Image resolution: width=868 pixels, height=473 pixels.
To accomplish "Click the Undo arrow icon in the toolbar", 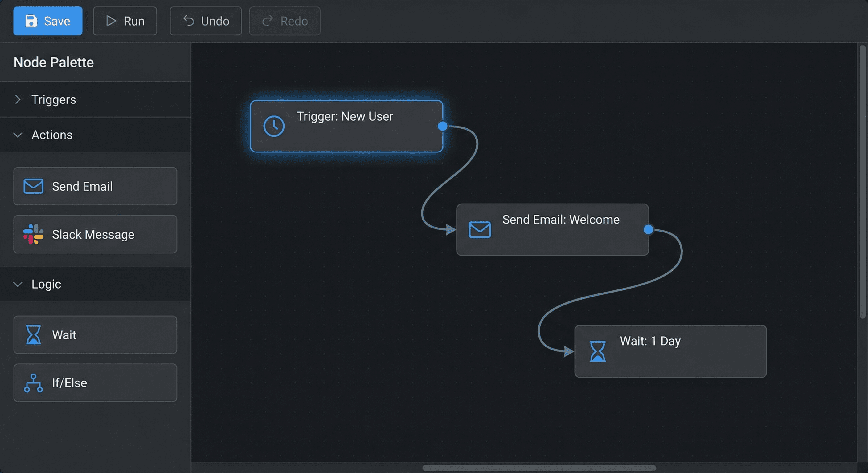I will tap(189, 21).
